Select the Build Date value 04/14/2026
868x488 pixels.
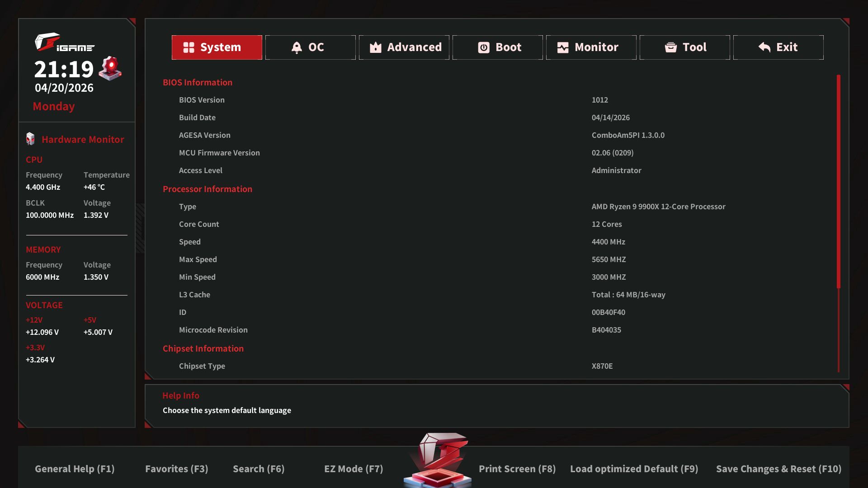point(611,117)
